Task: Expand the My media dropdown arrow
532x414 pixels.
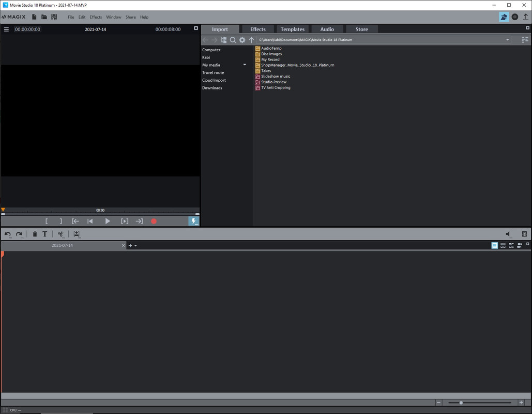Action: click(245, 65)
